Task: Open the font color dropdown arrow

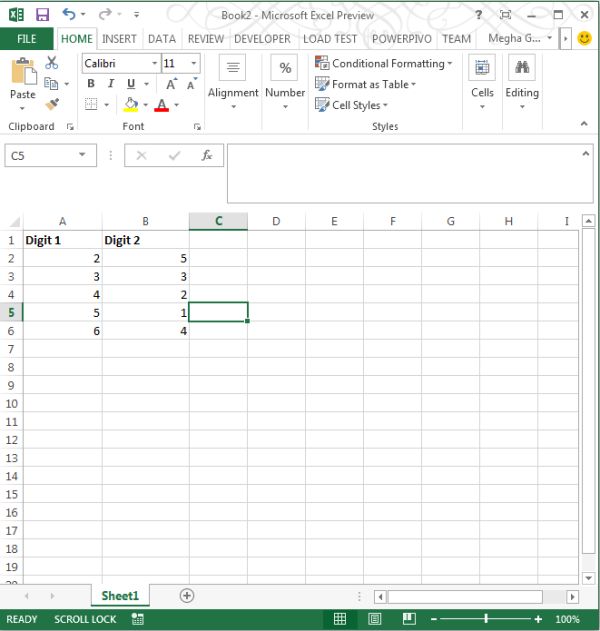Action: [x=177, y=105]
